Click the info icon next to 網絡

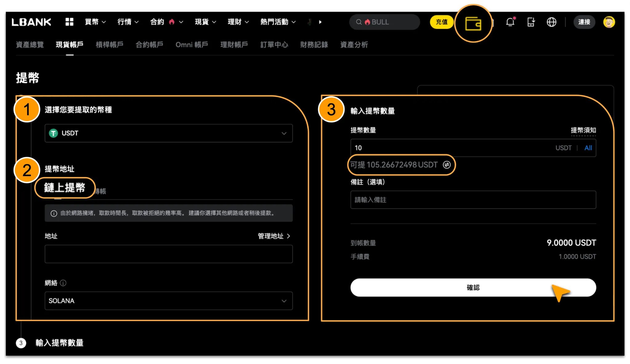(x=63, y=283)
